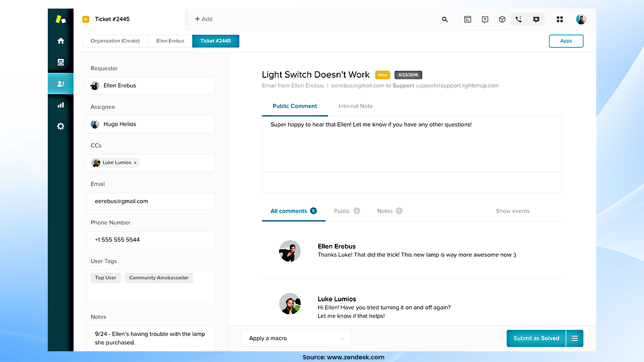Open the products grid icon
This screenshot has height=362, width=644.
coord(560,19)
